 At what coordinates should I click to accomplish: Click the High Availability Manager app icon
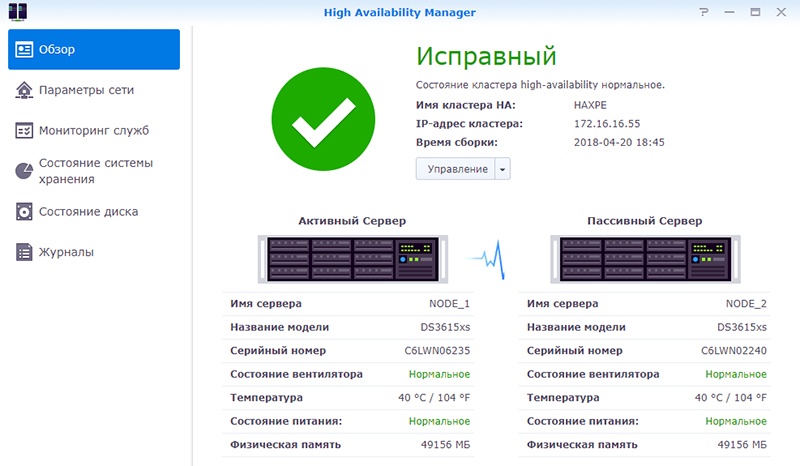[x=18, y=11]
